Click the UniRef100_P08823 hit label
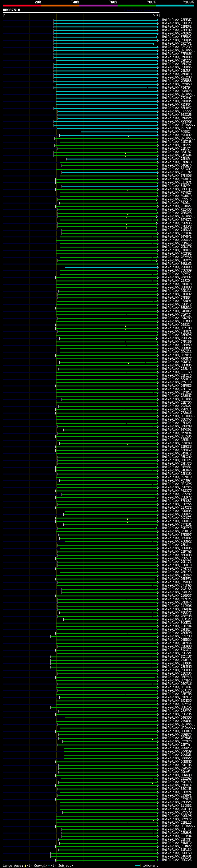 [x=177, y=91]
